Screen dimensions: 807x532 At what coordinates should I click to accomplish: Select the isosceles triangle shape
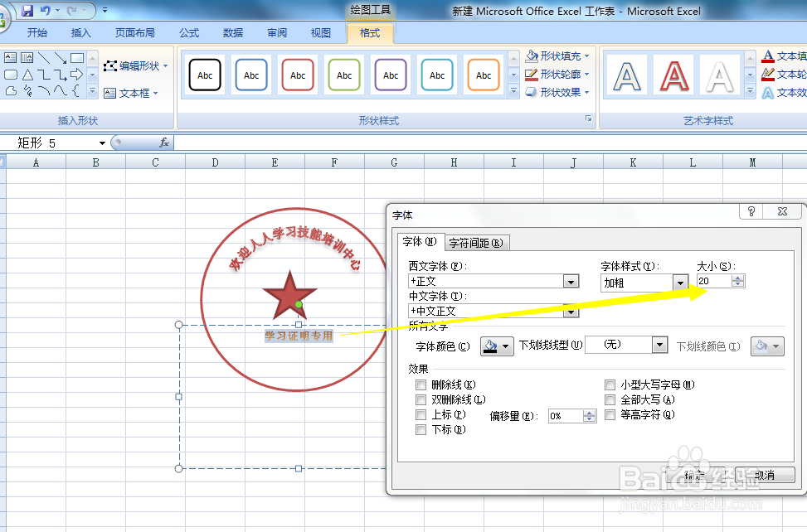coord(27,75)
